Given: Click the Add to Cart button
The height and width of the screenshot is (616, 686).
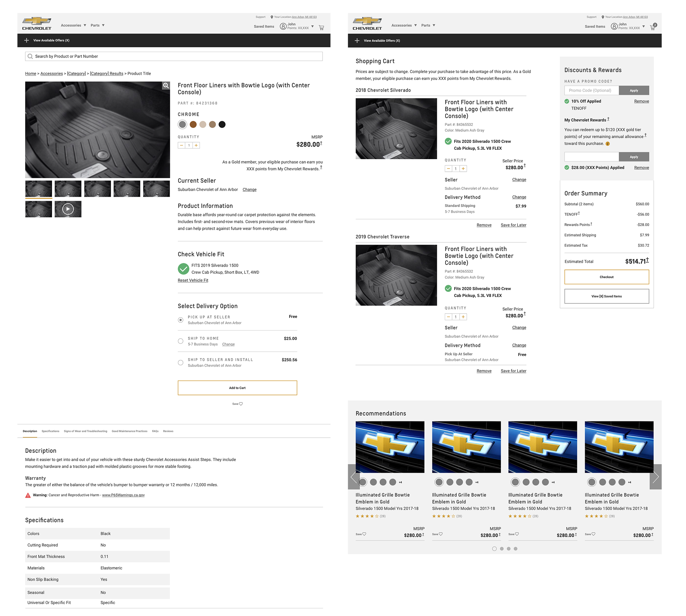Looking at the screenshot, I should click(237, 388).
